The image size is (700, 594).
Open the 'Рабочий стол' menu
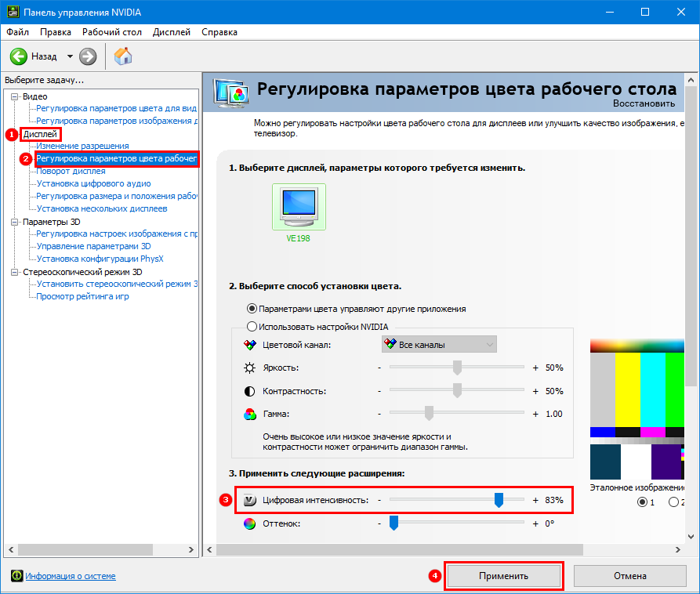pos(112,32)
